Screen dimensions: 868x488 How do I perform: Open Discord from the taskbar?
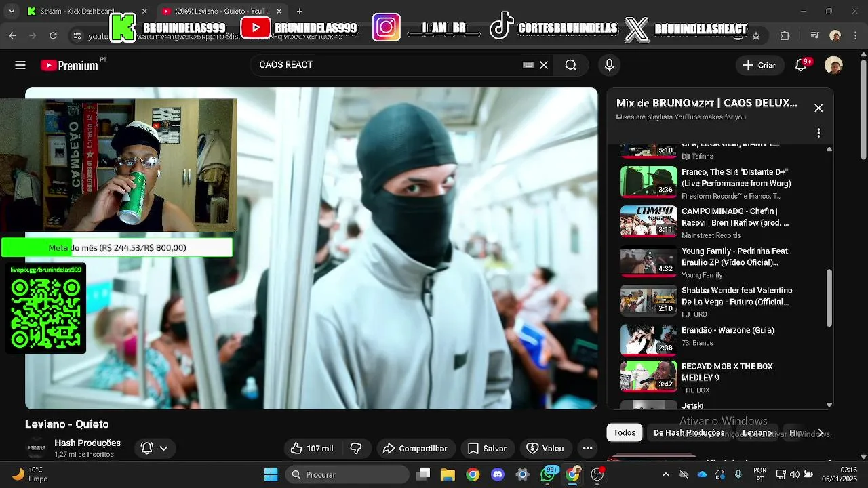point(498,474)
